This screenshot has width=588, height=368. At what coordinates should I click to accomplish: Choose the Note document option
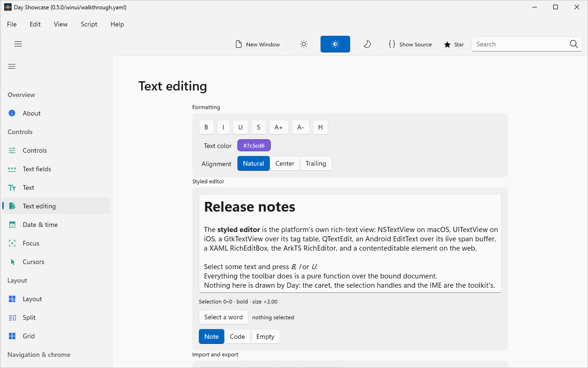(x=211, y=336)
